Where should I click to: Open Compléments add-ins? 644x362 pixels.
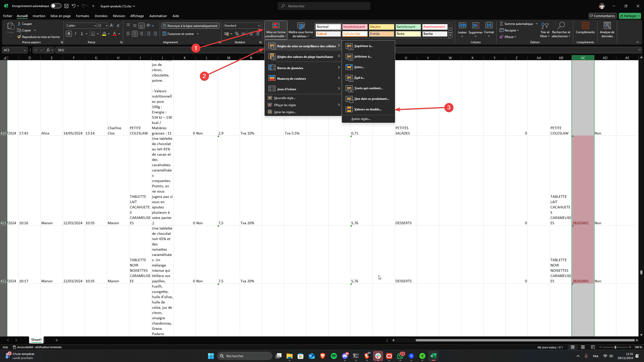tap(585, 28)
